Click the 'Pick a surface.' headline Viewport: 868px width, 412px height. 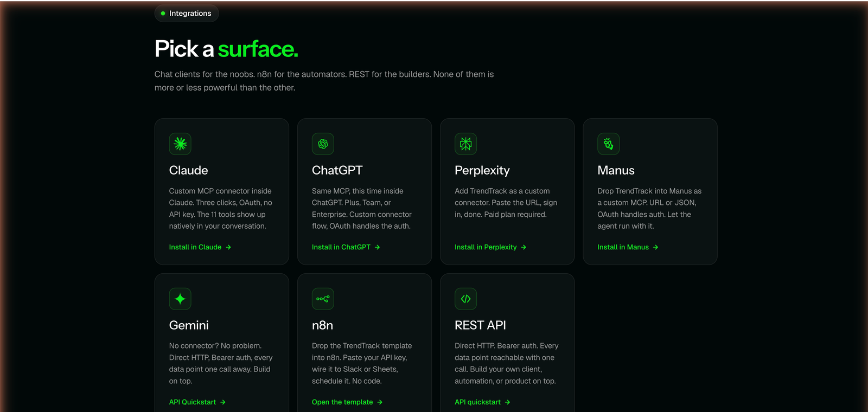pyautogui.click(x=226, y=49)
